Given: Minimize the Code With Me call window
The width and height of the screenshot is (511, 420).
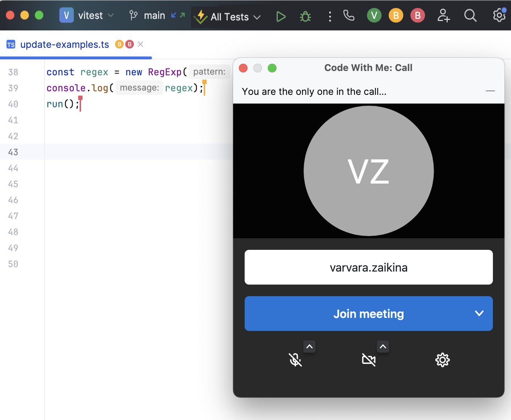Looking at the screenshot, I should pyautogui.click(x=490, y=91).
